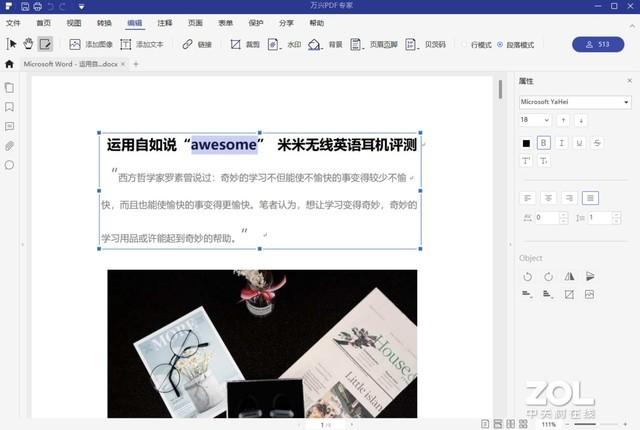
Task: Insert a 链接 link
Action: 197,44
